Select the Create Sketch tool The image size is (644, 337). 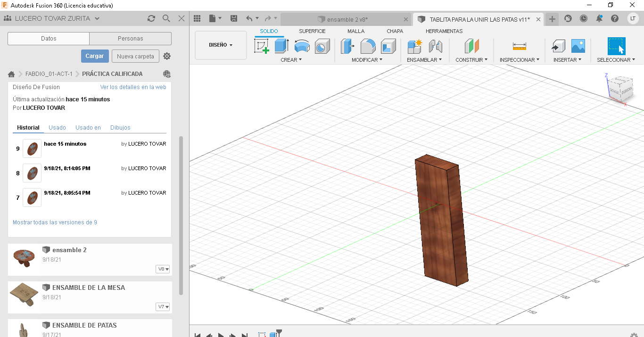coord(262,46)
